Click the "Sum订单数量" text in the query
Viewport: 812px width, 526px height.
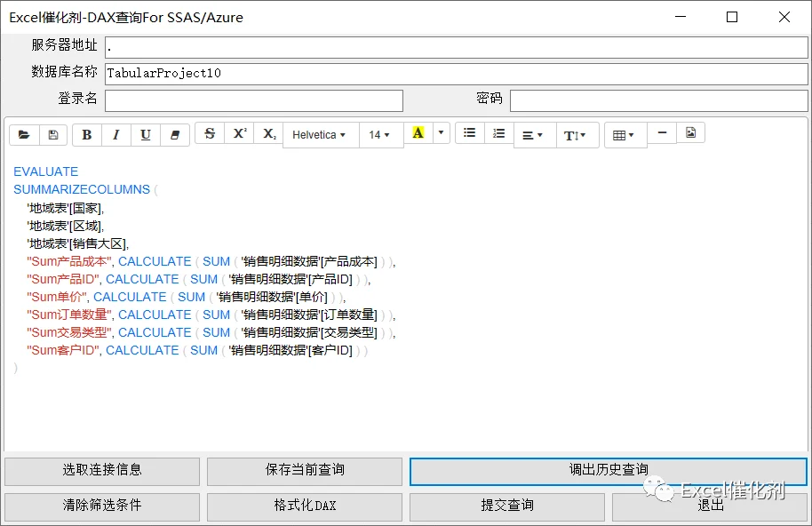[70, 315]
